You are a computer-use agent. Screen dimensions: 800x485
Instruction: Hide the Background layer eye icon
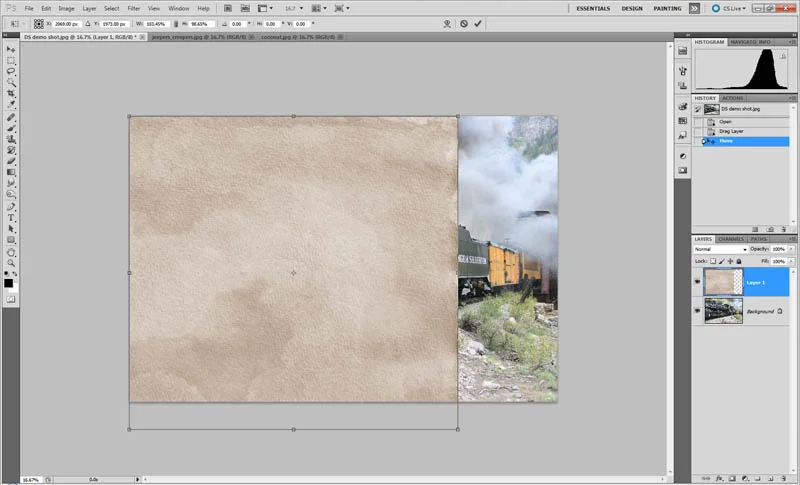(697, 311)
